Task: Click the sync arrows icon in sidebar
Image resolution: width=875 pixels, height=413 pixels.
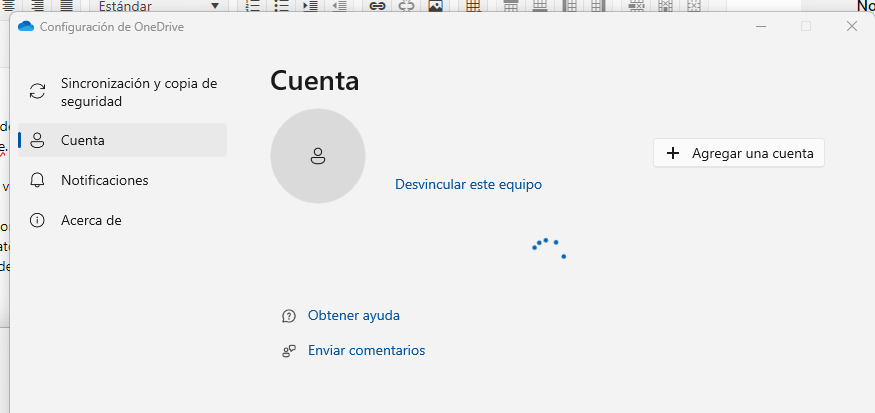Action: point(37,92)
